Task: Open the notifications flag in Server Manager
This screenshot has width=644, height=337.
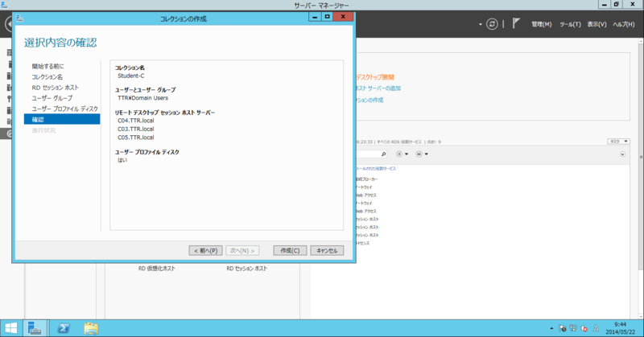Action: click(x=516, y=23)
